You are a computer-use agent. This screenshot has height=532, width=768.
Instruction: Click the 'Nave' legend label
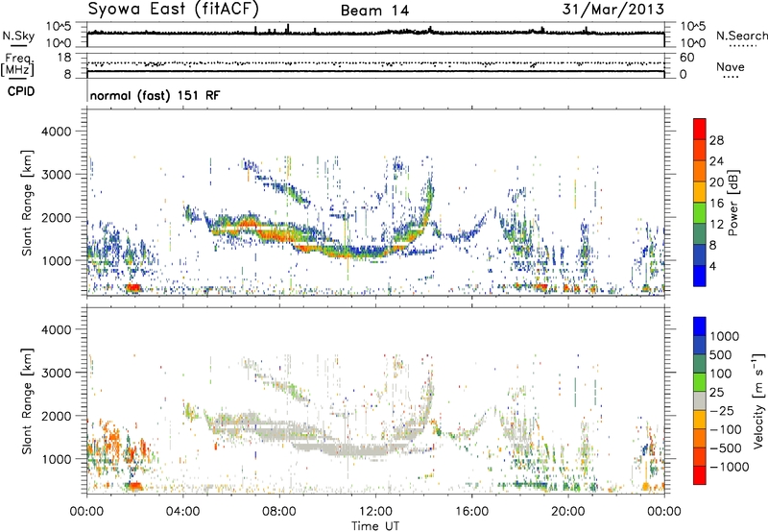731,66
